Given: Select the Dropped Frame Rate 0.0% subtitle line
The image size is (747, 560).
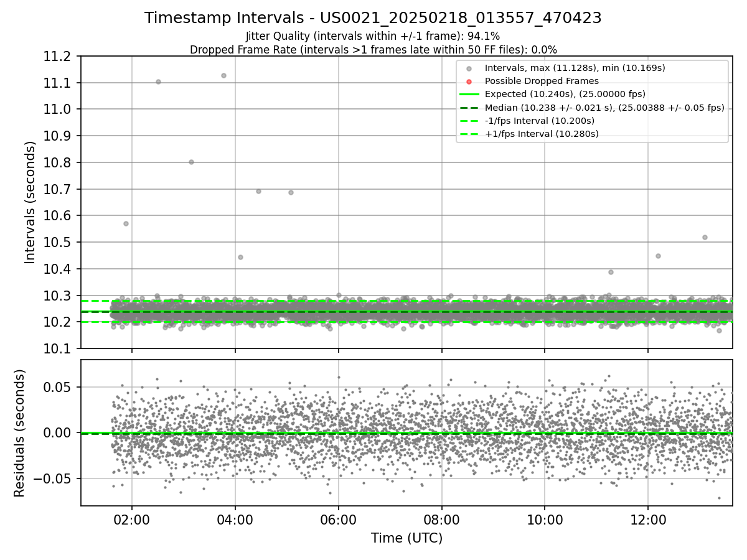Looking at the screenshot, I should tap(373, 50).
